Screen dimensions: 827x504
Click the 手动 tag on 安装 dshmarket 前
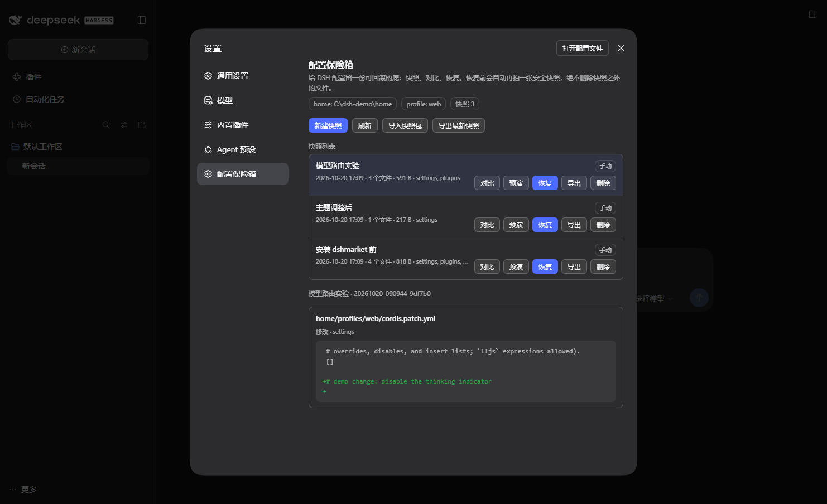coord(605,250)
